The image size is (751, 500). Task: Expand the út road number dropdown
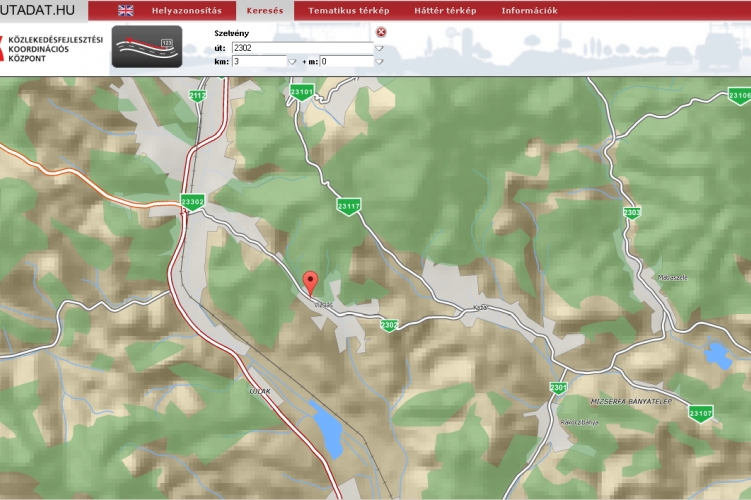379,47
